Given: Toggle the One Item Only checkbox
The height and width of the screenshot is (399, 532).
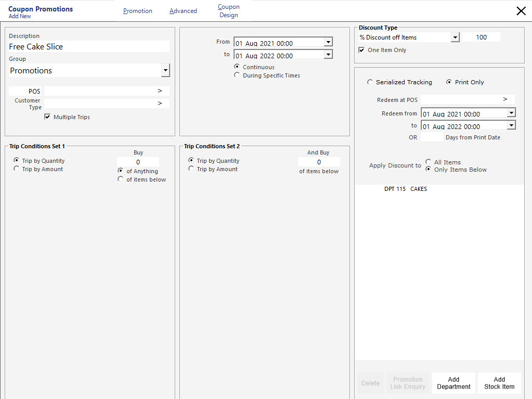Looking at the screenshot, I should point(361,50).
